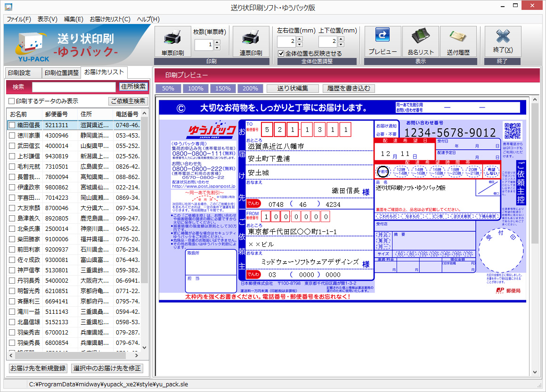Check the box for 上杉謙信 row

pyautogui.click(x=12, y=156)
